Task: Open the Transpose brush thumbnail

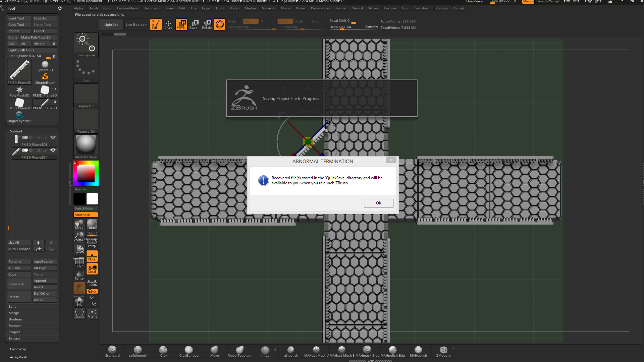Action: coord(86,45)
